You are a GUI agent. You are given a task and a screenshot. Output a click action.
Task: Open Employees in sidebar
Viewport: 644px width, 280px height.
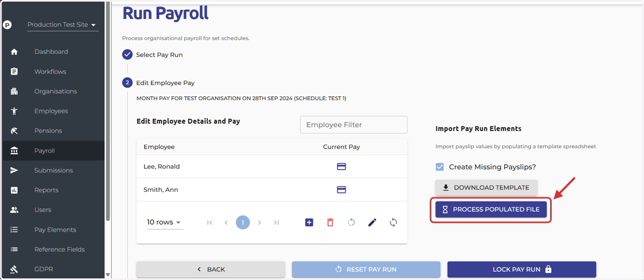pyautogui.click(x=51, y=111)
